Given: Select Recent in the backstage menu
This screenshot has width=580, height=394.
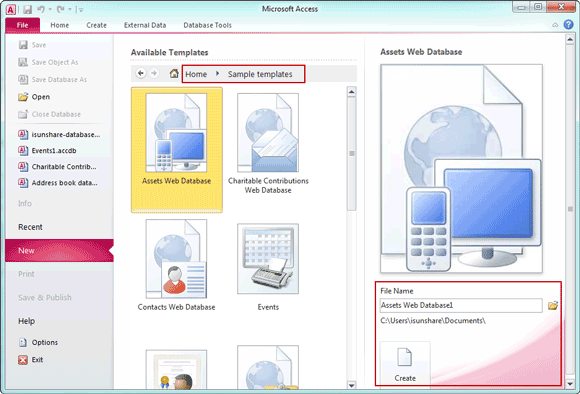Looking at the screenshot, I should pyautogui.click(x=30, y=227).
